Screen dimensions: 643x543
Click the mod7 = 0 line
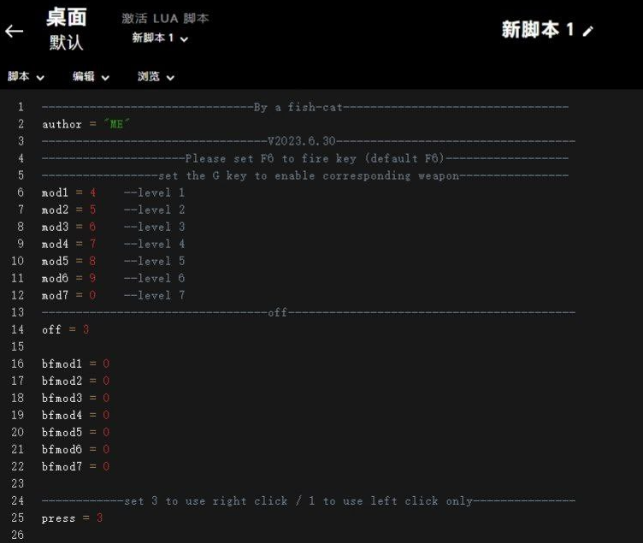(69, 296)
